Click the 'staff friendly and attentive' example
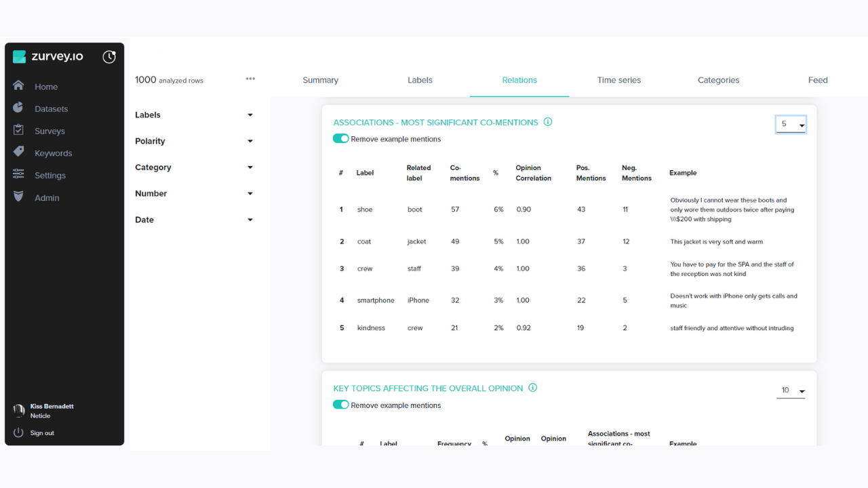The height and width of the screenshot is (488, 868). click(x=732, y=328)
